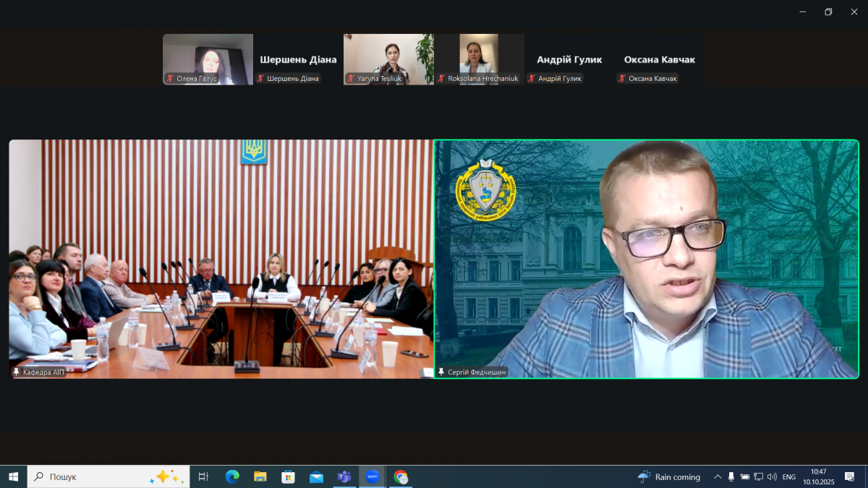Select Андрій Гулик participant tile
The height and width of the screenshot is (488, 868).
click(569, 60)
